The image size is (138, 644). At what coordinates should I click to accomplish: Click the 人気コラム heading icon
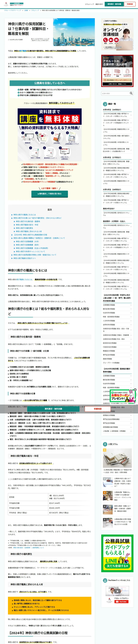coord(105,444)
